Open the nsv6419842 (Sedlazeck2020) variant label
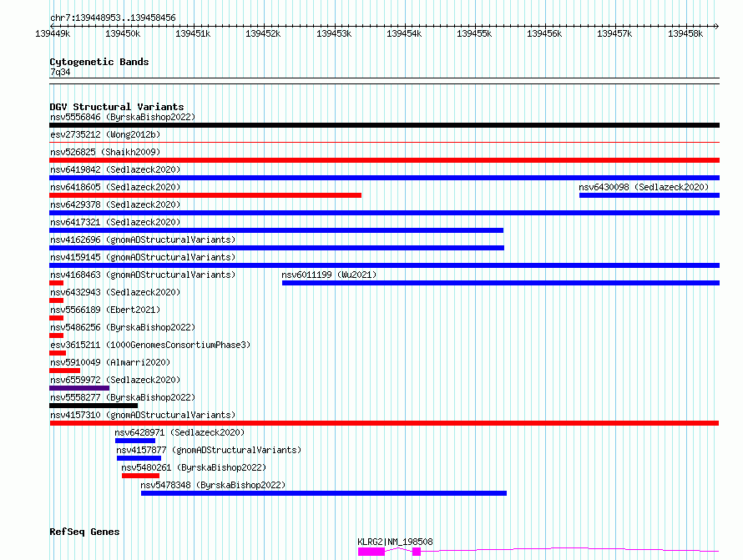The image size is (743, 560). 115,169
